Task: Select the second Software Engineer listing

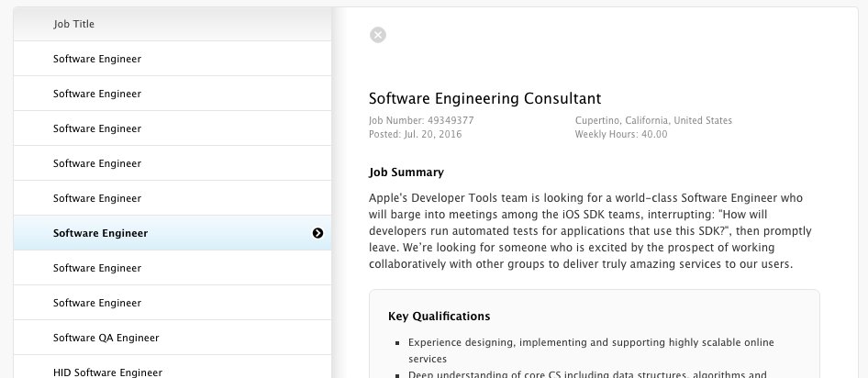Action: point(97,94)
